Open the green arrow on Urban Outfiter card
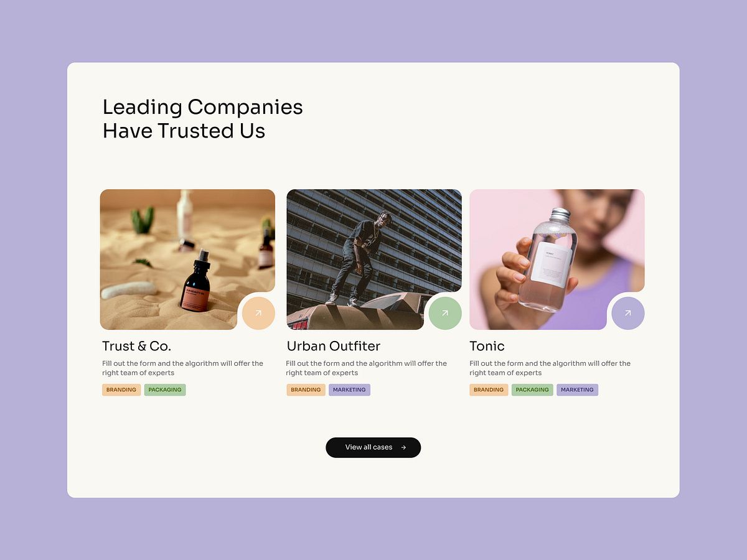747x560 pixels. pyautogui.click(x=445, y=313)
